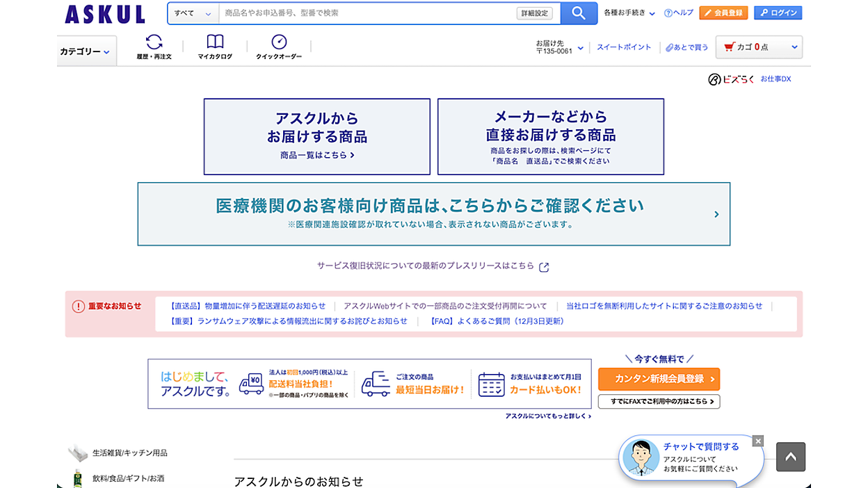Open サービス復旧状況 press release link
868x488 pixels.
click(x=426, y=266)
